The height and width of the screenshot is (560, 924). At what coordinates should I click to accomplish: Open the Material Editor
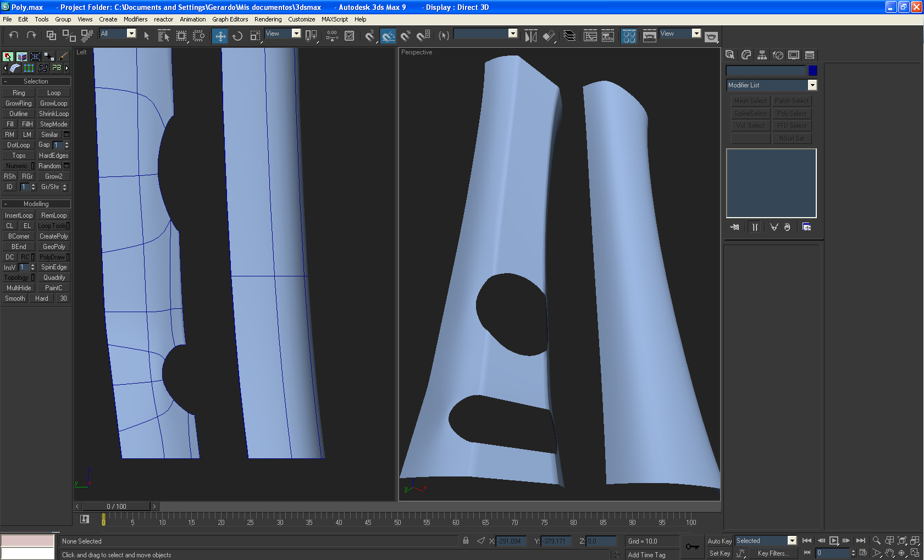pos(629,36)
